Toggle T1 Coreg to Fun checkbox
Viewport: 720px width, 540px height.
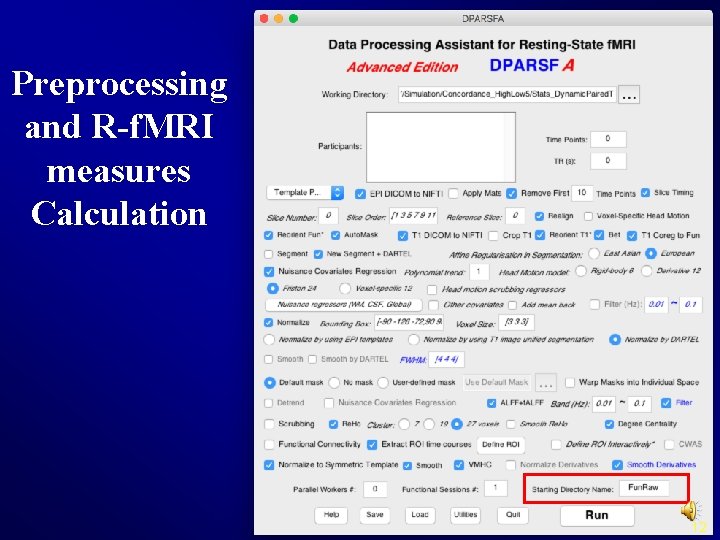click(632, 236)
